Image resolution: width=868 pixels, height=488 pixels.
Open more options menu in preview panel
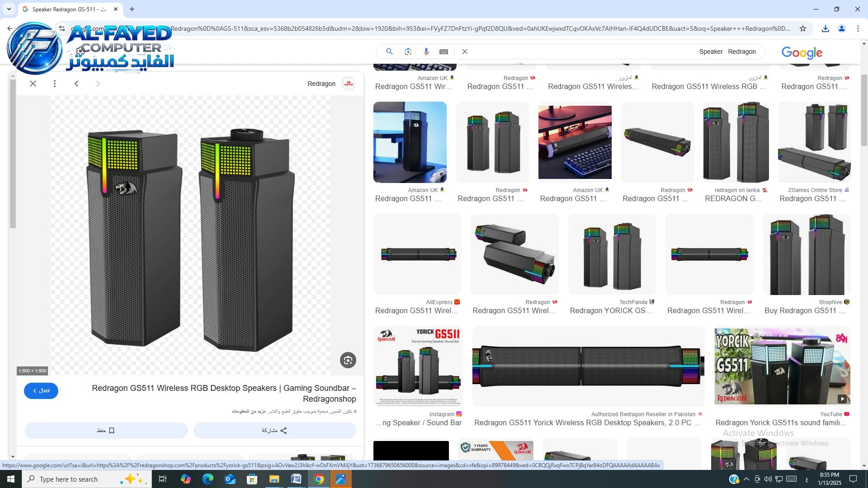(x=55, y=84)
